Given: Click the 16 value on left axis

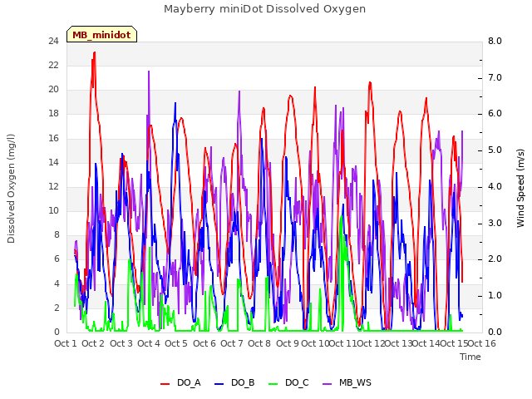Looking at the screenshot, I should pos(53,138).
